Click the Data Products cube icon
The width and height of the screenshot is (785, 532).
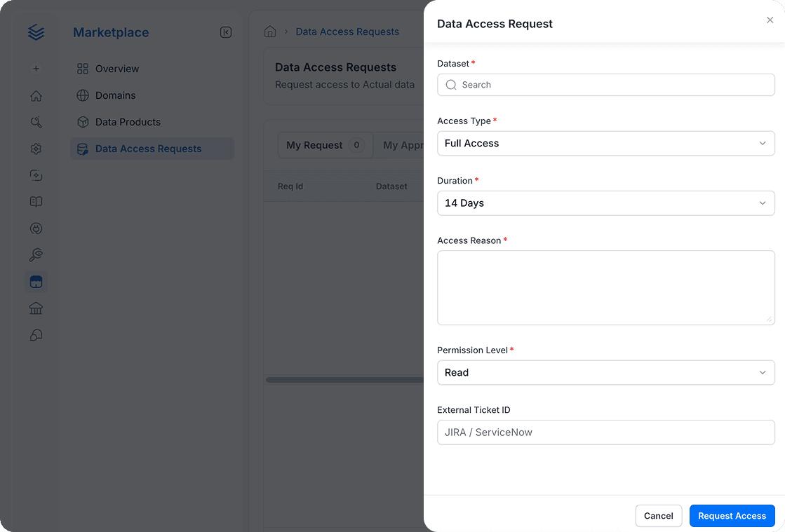tap(83, 122)
